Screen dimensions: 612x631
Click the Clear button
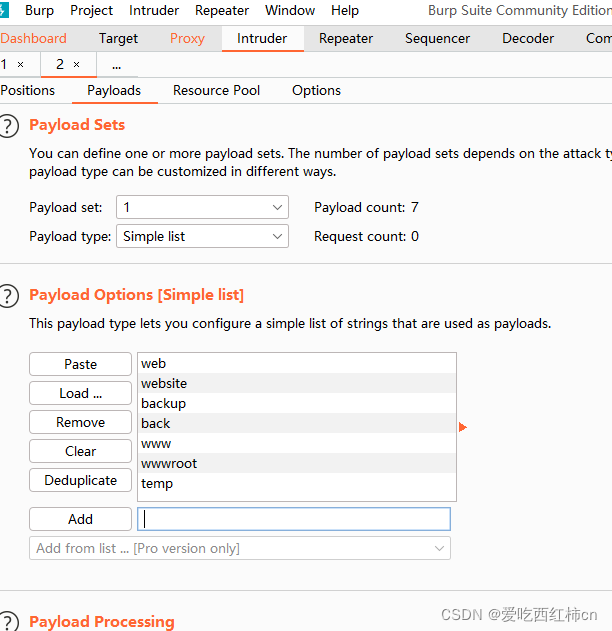[80, 451]
